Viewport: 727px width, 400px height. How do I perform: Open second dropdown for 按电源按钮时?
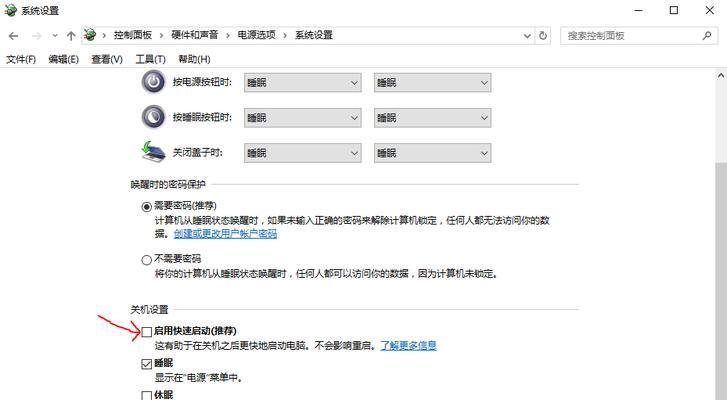[433, 83]
